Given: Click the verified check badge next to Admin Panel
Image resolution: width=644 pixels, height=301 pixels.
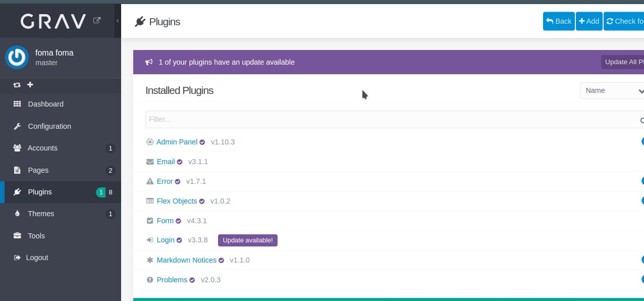Looking at the screenshot, I should coord(202,142).
